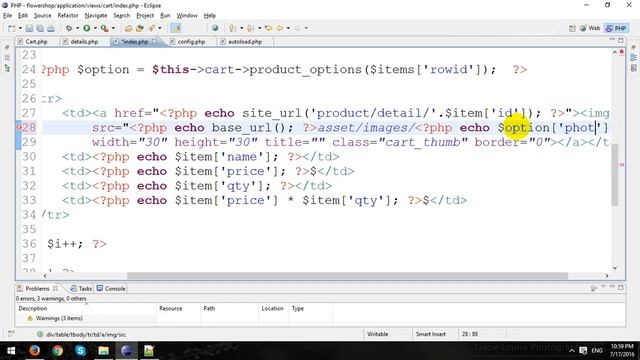Viewport: 640px width, 360px height.
Task: Click the error marker on line 28
Action: [x=18, y=127]
